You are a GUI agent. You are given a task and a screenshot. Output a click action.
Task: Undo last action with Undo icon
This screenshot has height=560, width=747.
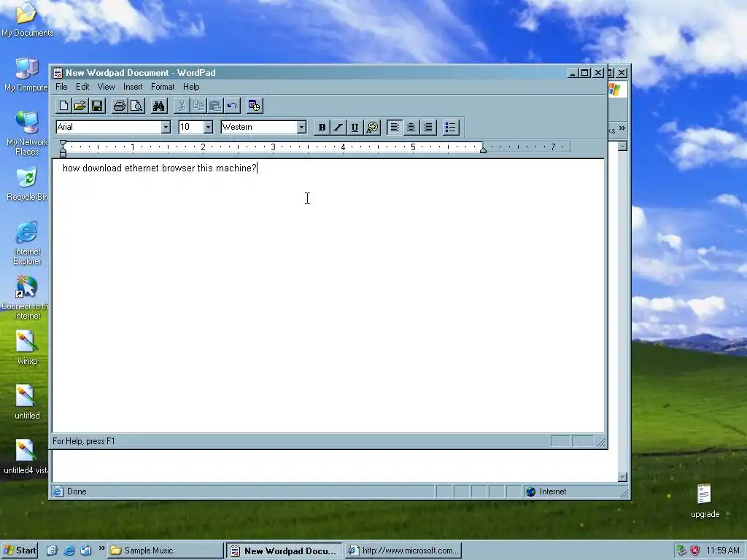pyautogui.click(x=232, y=106)
